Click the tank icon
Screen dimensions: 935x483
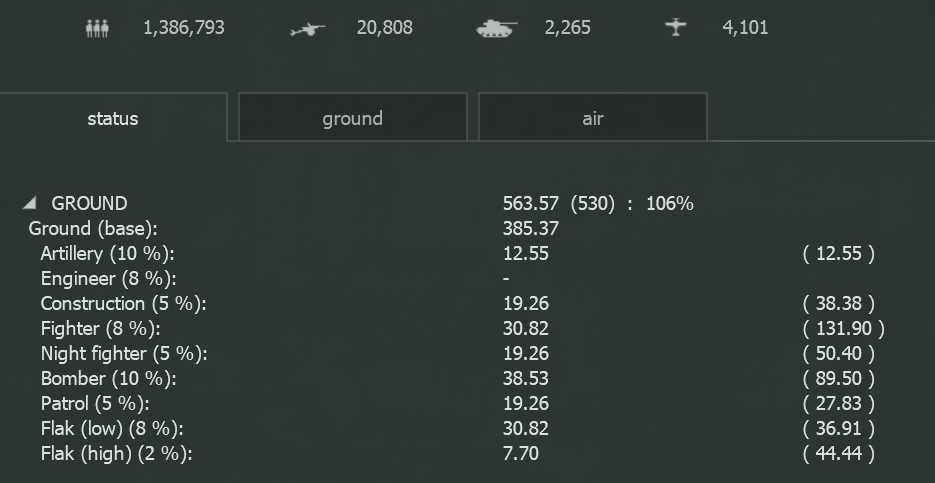click(x=497, y=29)
